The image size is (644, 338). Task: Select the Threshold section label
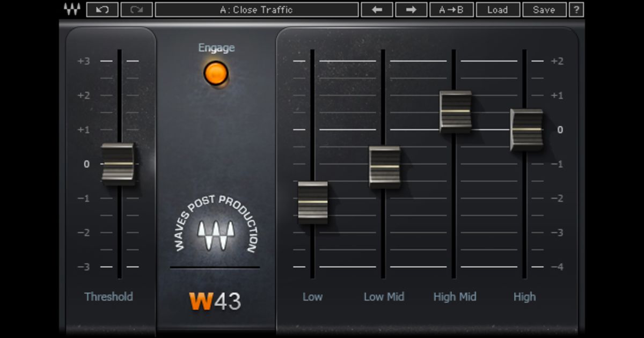109,296
